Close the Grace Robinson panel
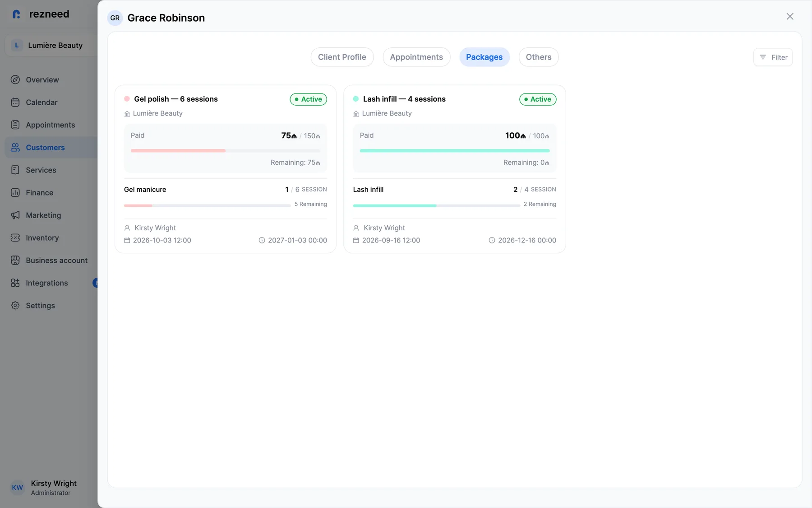The width and height of the screenshot is (812, 508). 790,17
